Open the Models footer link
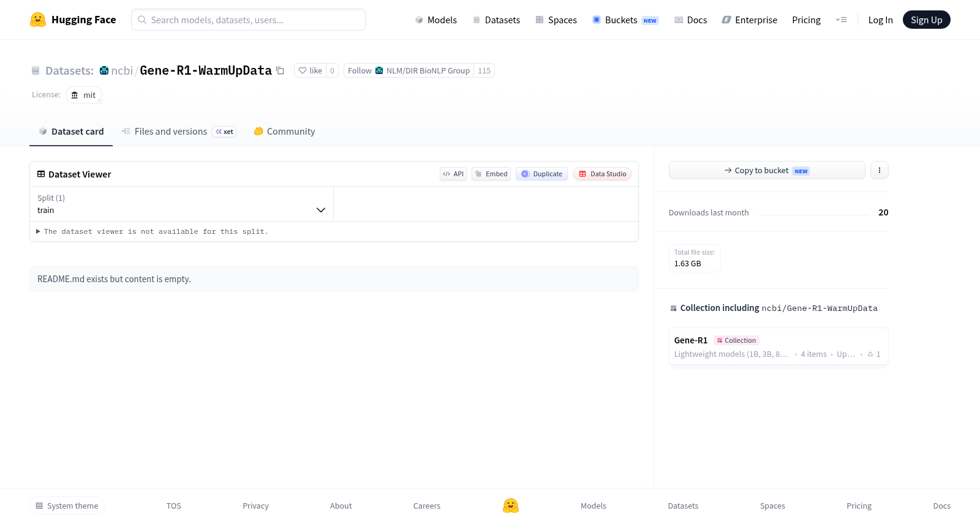Viewport: 980px width, 527px height. click(594, 506)
